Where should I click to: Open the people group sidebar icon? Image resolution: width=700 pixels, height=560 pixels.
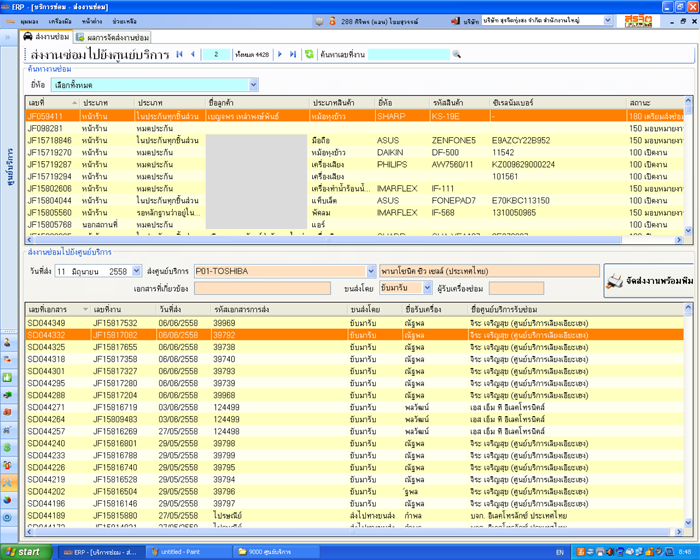tap(8, 465)
